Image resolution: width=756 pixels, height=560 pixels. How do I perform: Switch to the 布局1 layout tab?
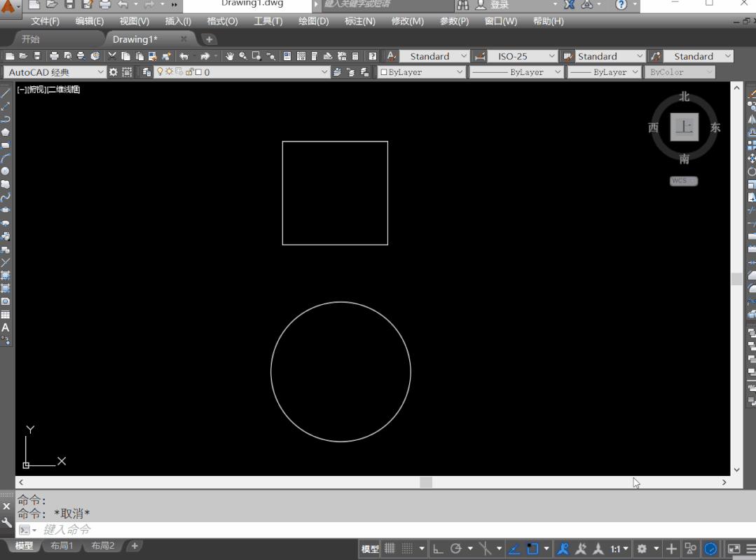(x=61, y=546)
